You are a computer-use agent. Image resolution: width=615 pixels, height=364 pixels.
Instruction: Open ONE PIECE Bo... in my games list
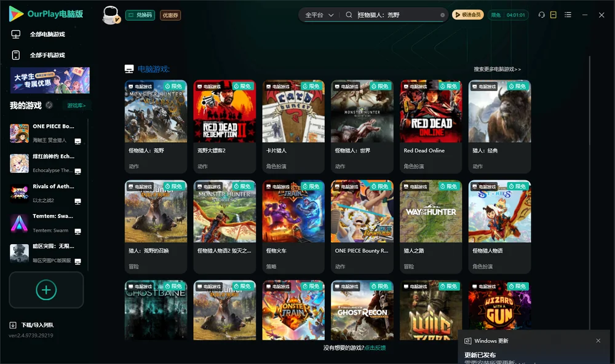point(47,133)
